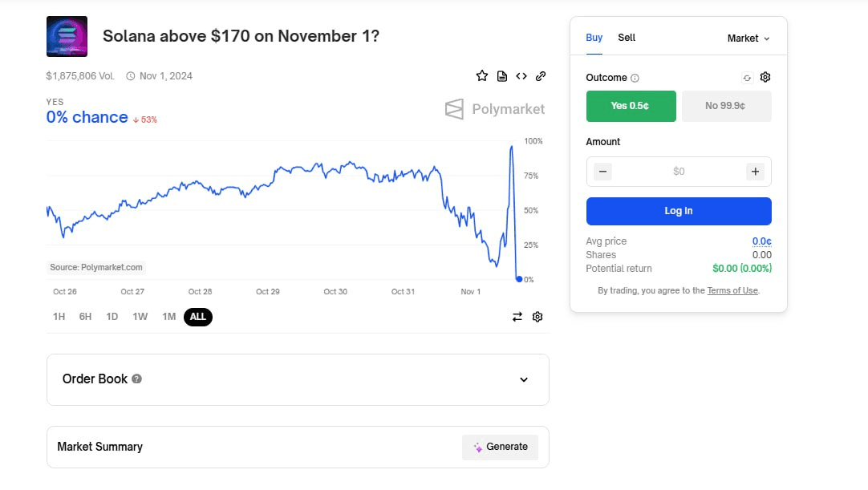Click the swap arrows icon below chart

click(x=517, y=317)
